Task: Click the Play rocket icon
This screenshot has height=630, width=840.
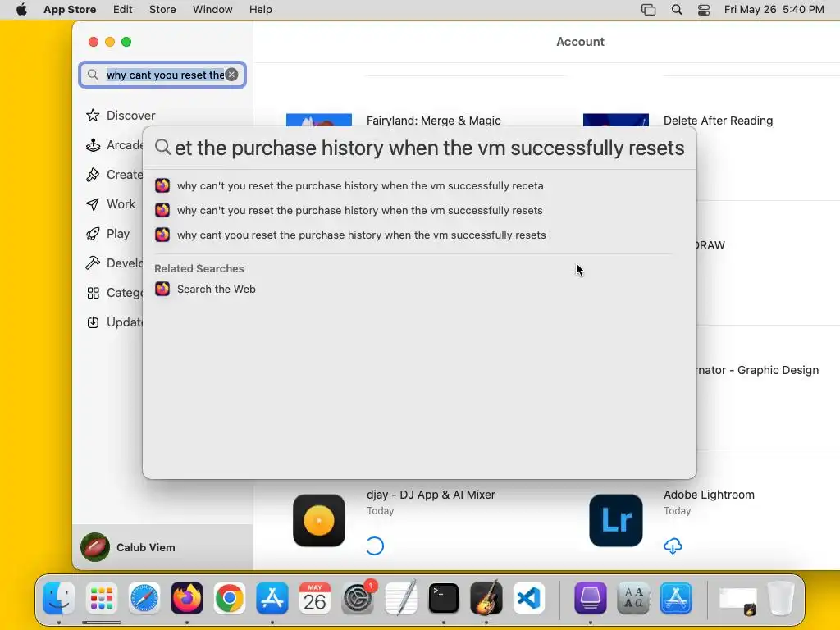Action: tap(93, 234)
